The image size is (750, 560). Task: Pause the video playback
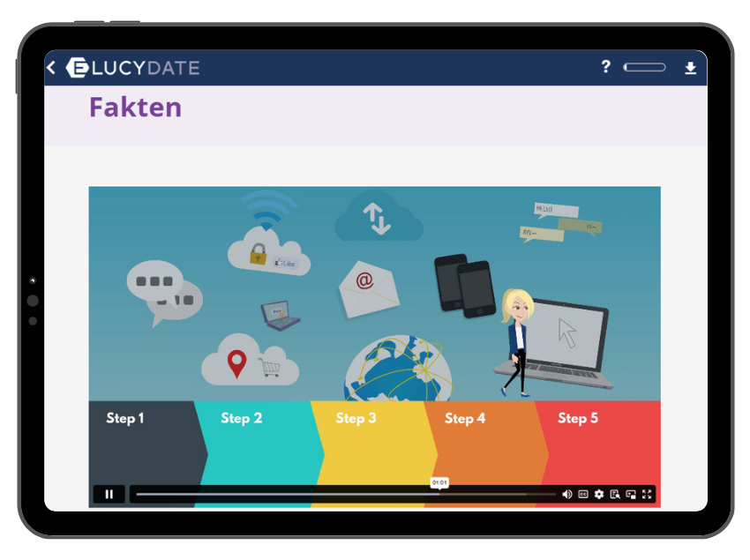click(x=109, y=495)
